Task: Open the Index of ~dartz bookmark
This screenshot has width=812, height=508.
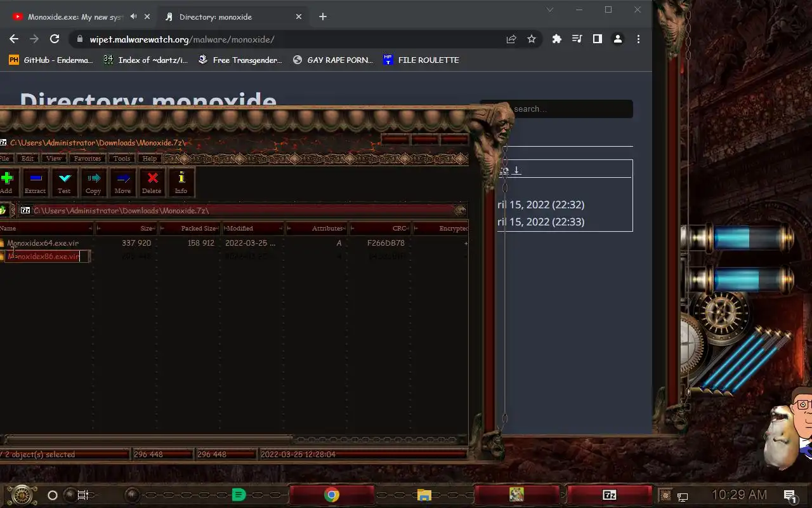Action: click(146, 60)
